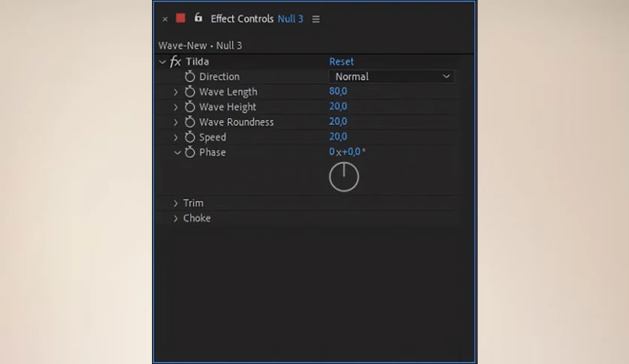Image resolution: width=629 pixels, height=364 pixels.
Task: Open the Effect Controls panel menu
Action: click(x=316, y=19)
